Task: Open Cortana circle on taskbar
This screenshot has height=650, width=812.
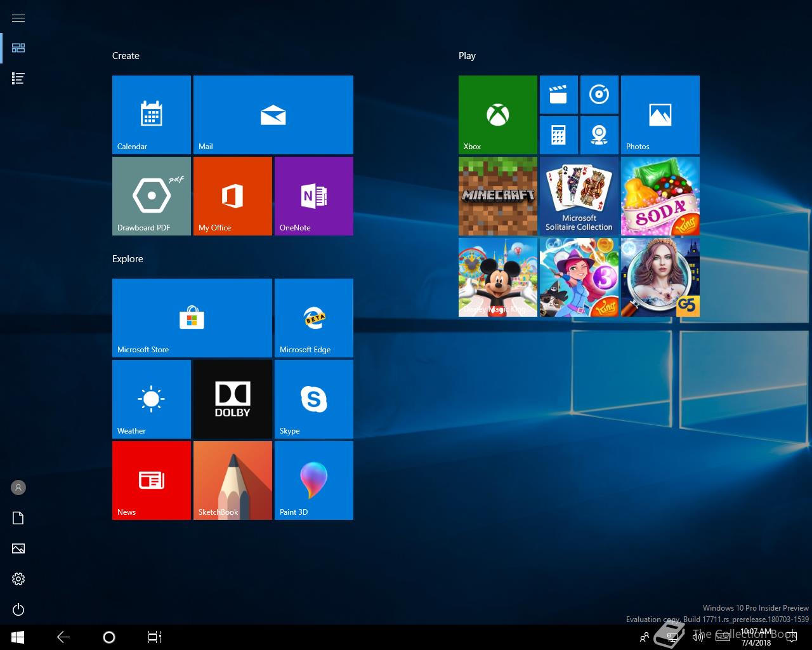Action: click(x=109, y=637)
